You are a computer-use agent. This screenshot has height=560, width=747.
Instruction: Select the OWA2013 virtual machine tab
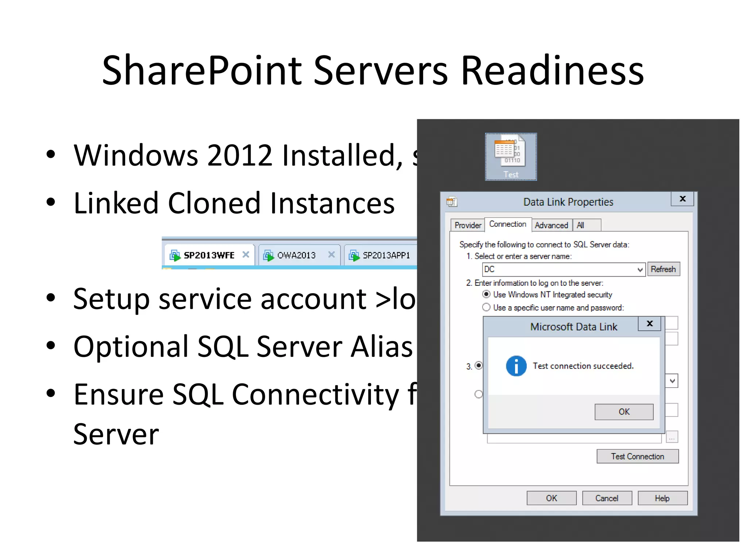tap(299, 255)
